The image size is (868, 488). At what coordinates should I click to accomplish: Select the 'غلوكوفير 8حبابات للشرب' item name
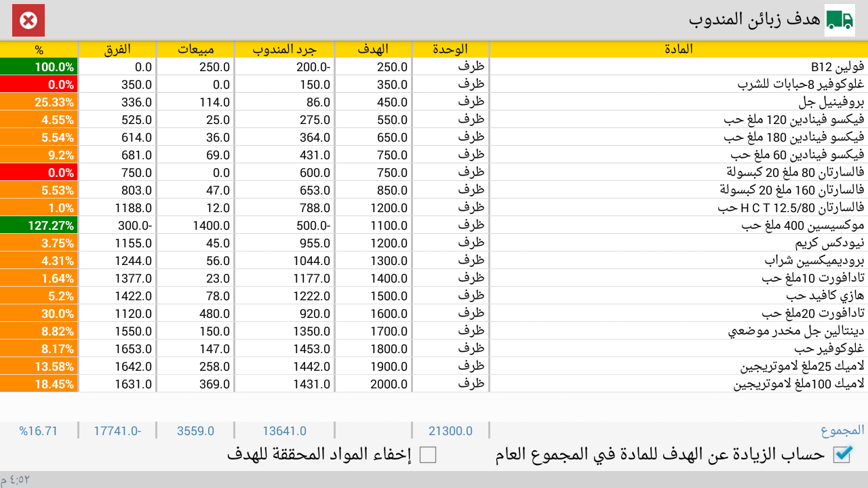click(x=801, y=84)
